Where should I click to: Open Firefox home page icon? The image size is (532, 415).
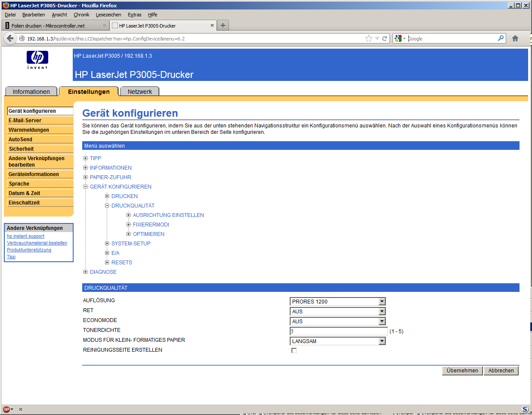515,38
